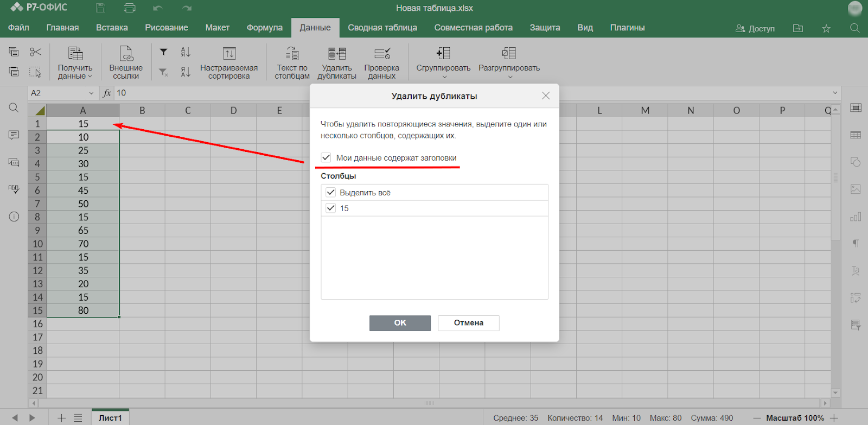Click the cell name box A2

[58, 93]
